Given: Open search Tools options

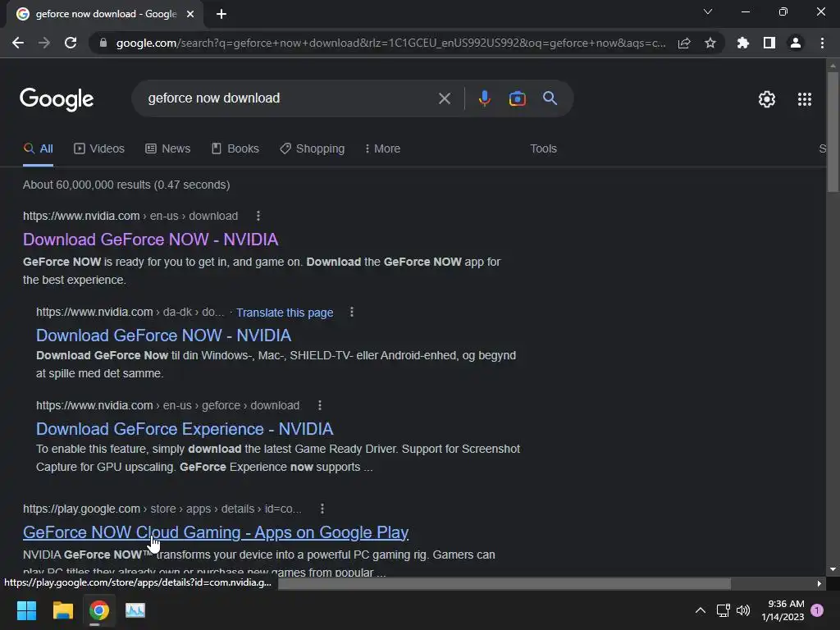Looking at the screenshot, I should click(543, 149).
